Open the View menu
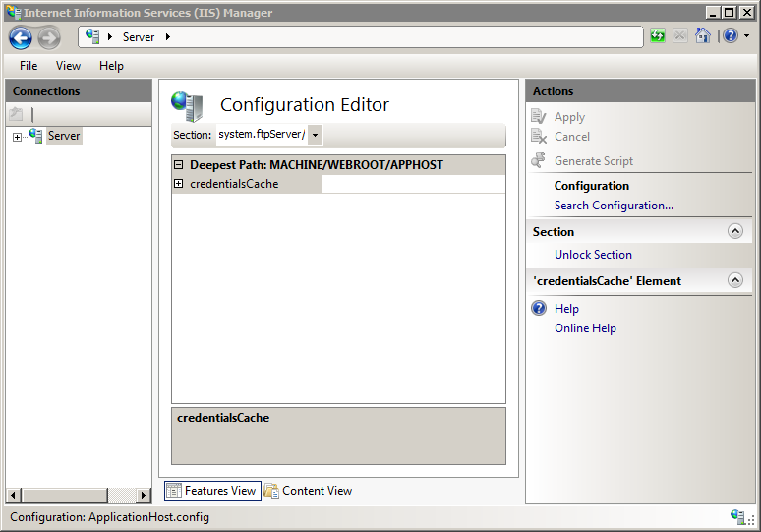761x532 pixels. click(x=68, y=66)
